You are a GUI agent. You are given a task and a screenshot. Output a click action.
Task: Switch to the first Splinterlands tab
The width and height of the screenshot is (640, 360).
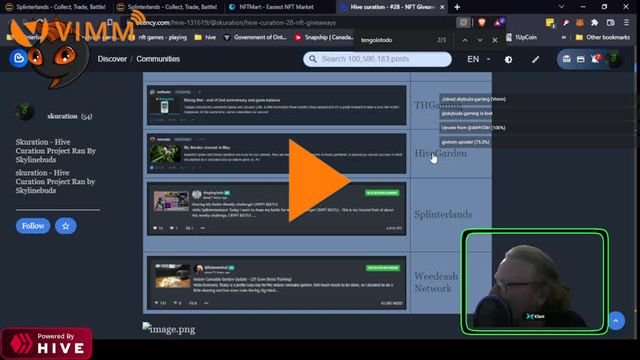56,7
